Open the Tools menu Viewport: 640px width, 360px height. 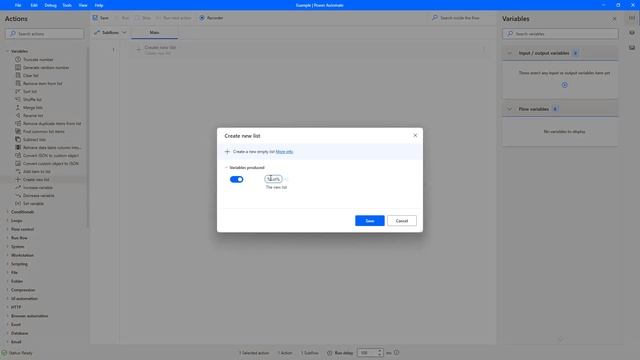(x=67, y=5)
